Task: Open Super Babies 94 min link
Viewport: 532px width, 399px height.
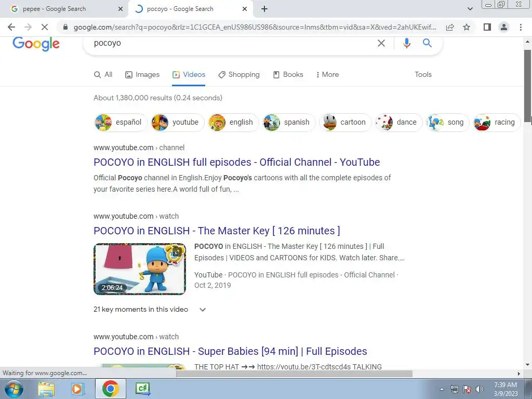Action: (230, 351)
